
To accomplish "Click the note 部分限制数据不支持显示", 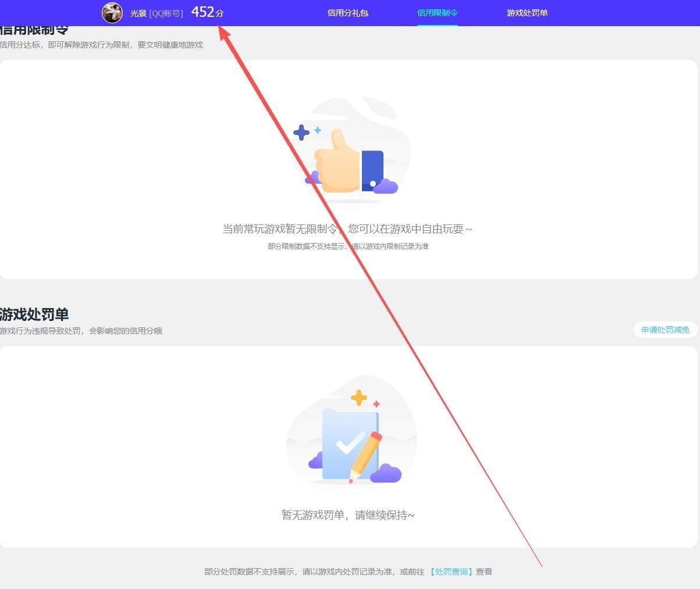I will point(307,247).
